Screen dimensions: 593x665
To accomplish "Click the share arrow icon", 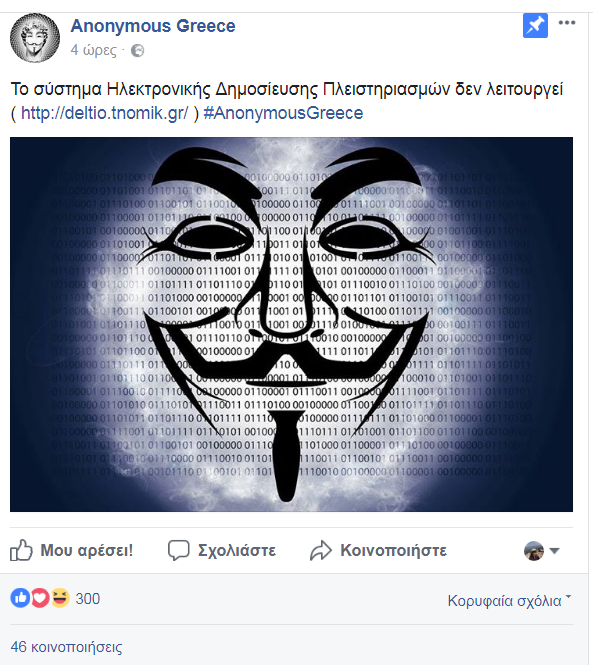I will click(321, 550).
